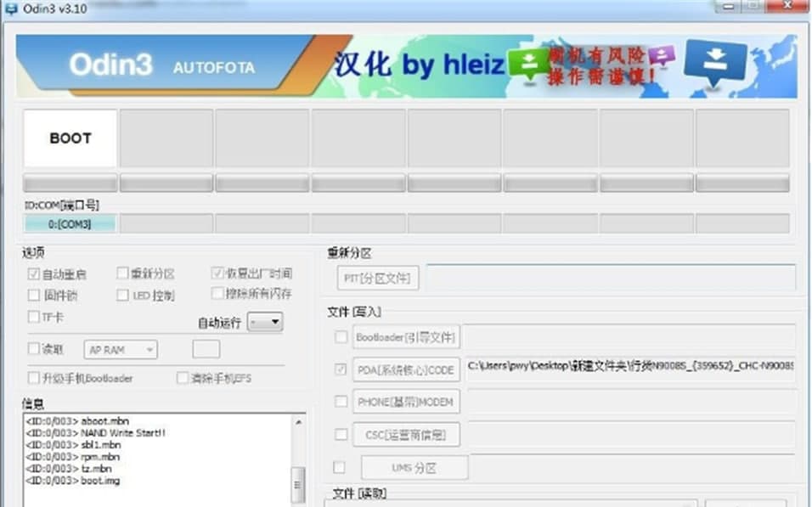Click the PDA file path field

coord(630,369)
